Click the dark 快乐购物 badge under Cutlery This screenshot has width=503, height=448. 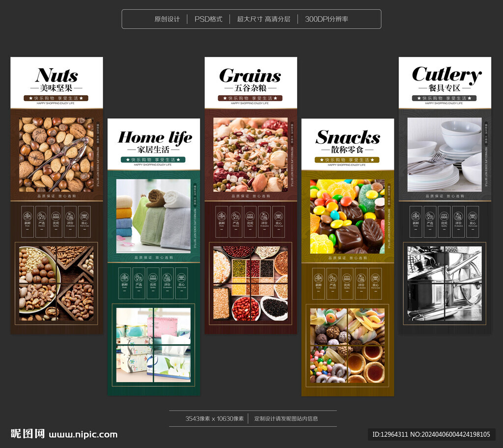pyautogui.click(x=444, y=98)
